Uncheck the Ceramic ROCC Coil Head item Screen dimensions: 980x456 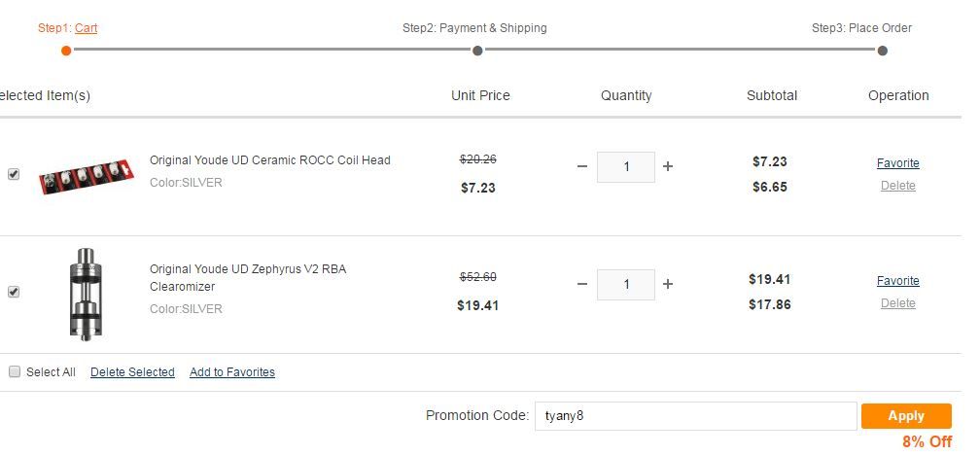point(14,174)
